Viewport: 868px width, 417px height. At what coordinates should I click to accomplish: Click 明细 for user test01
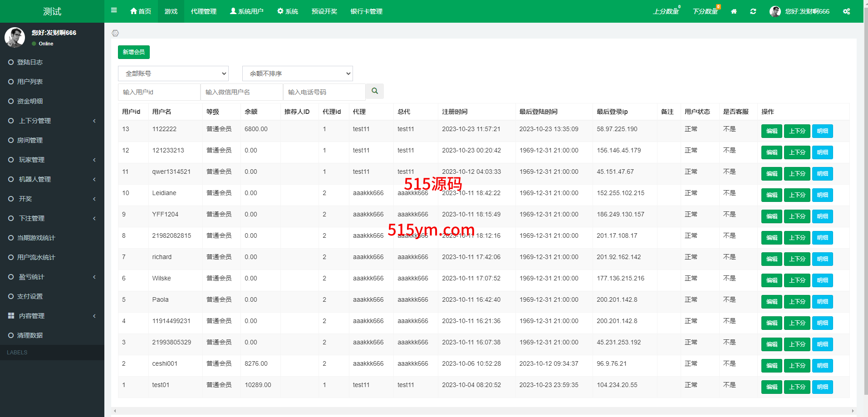[x=822, y=387]
